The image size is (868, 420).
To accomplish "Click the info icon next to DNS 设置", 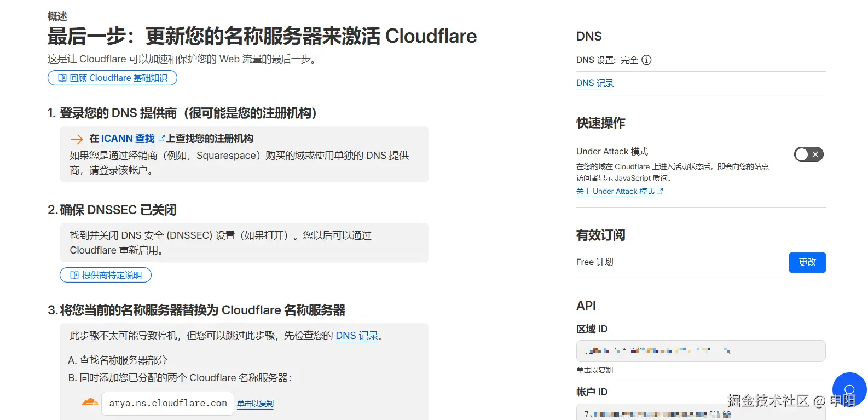I will click(x=646, y=60).
